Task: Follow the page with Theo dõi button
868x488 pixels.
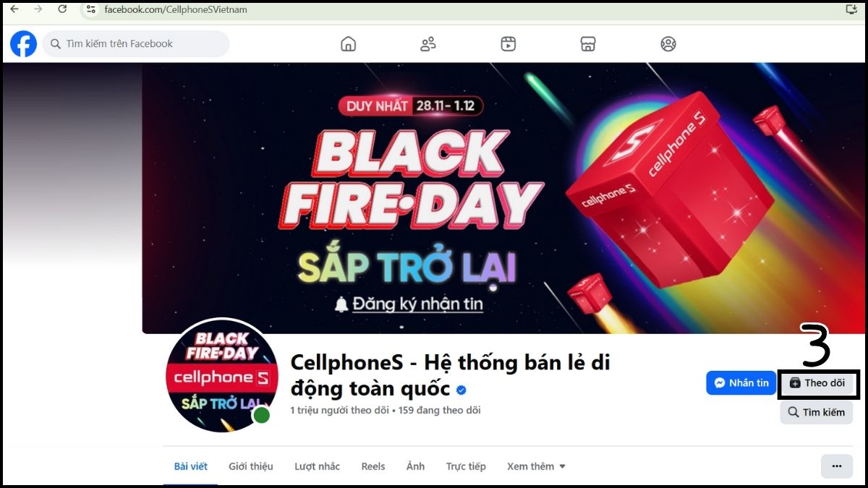Action: tap(818, 383)
